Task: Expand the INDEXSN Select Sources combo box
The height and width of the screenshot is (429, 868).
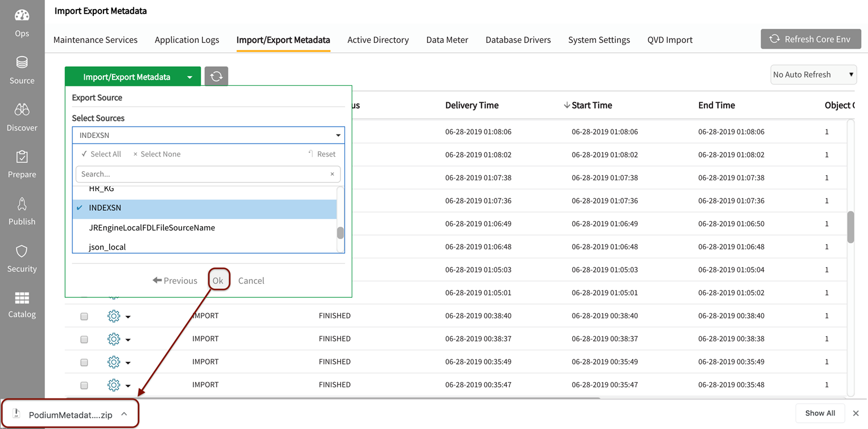Action: 208,135
